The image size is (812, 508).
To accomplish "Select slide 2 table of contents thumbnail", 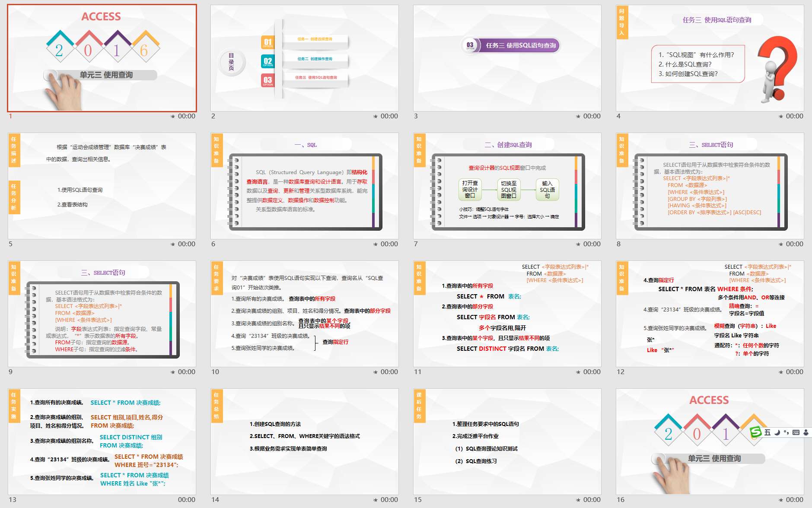I will [x=304, y=58].
